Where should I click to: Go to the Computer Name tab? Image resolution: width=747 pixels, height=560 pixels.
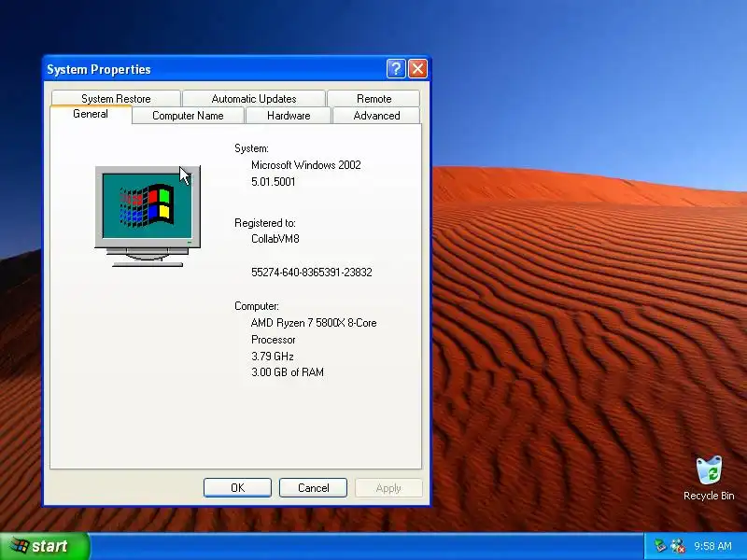(x=188, y=116)
